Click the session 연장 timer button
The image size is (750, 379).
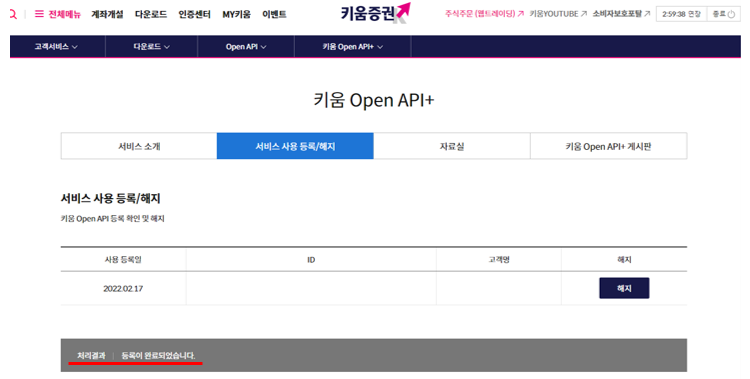click(681, 14)
